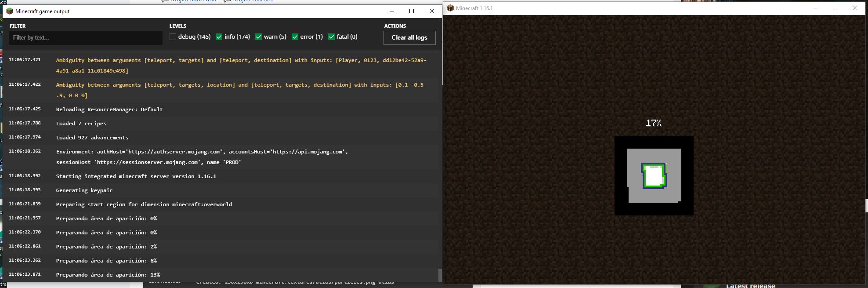This screenshot has width=868, height=288.
Task: Click the first Ambiguity between arguments warning
Action: [241, 66]
